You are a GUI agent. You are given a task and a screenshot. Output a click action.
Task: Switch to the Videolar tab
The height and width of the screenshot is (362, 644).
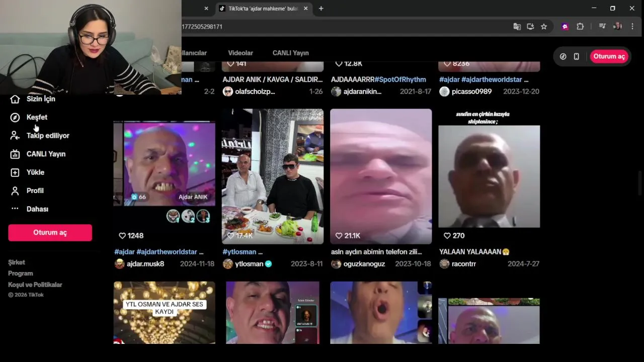click(x=240, y=53)
